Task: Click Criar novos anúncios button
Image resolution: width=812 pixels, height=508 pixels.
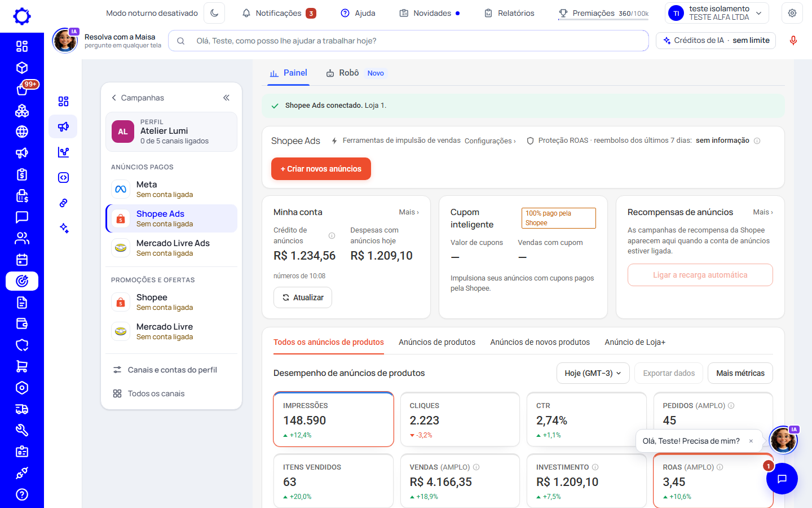Action: coord(321,169)
